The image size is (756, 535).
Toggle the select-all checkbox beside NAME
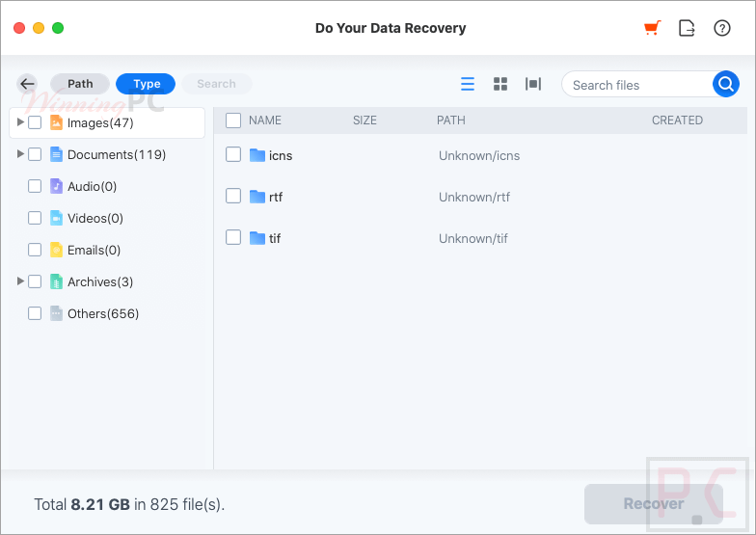tap(233, 120)
